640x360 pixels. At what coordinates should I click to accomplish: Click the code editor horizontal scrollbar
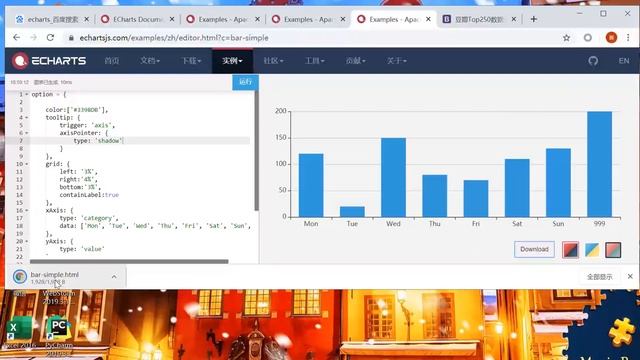point(129,262)
